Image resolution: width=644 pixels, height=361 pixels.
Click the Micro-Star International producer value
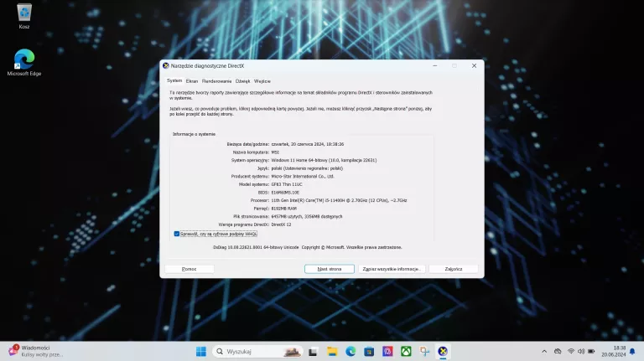coord(303,177)
